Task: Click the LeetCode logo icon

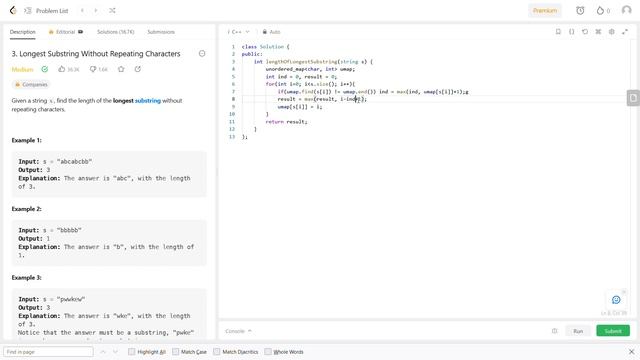Action: [x=13, y=11]
